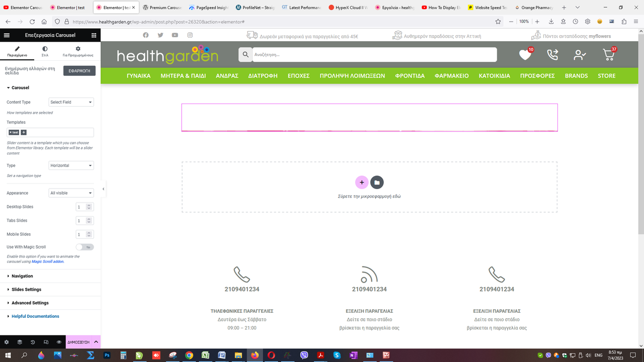Viewport: 644px width, 362px height.
Task: Open Windows Start menu
Action: [x=8, y=355]
